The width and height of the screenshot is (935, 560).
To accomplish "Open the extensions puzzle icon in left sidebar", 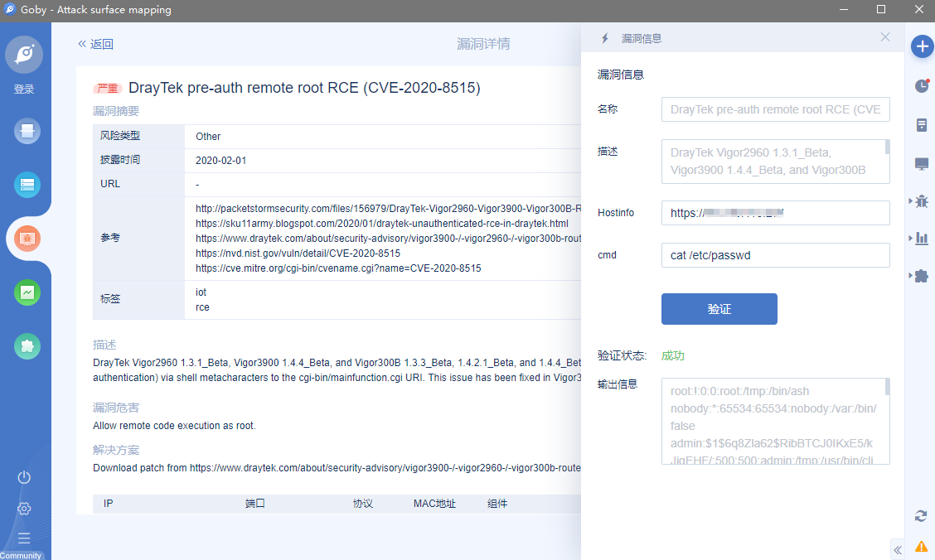I will pos(27,345).
